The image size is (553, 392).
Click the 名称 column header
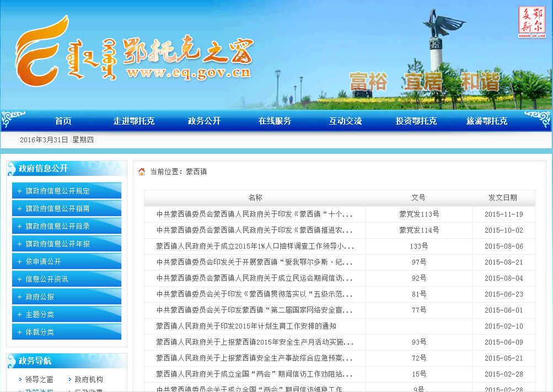pos(255,198)
